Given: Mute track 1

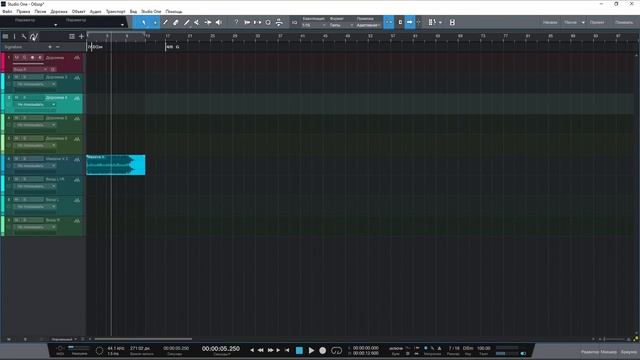Looking at the screenshot, I should [x=17, y=58].
